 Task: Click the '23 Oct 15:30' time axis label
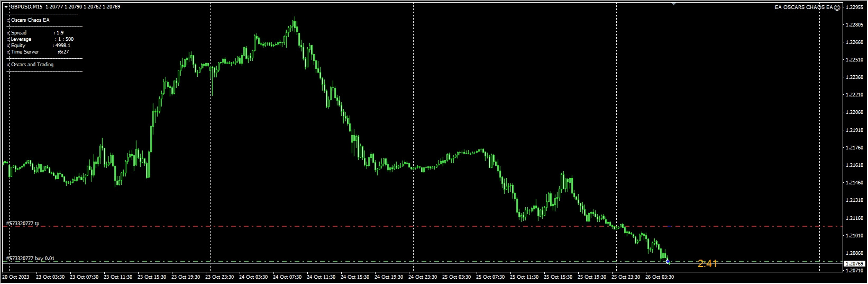tap(152, 277)
